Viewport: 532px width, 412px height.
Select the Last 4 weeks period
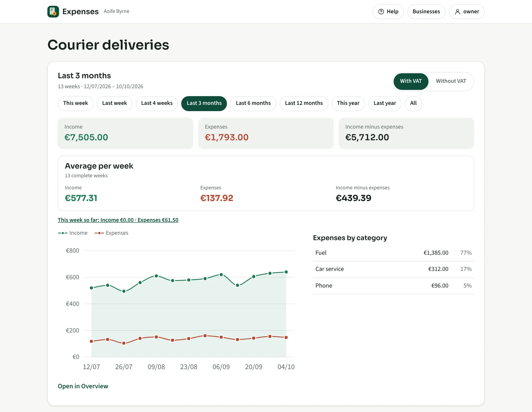coord(157,103)
